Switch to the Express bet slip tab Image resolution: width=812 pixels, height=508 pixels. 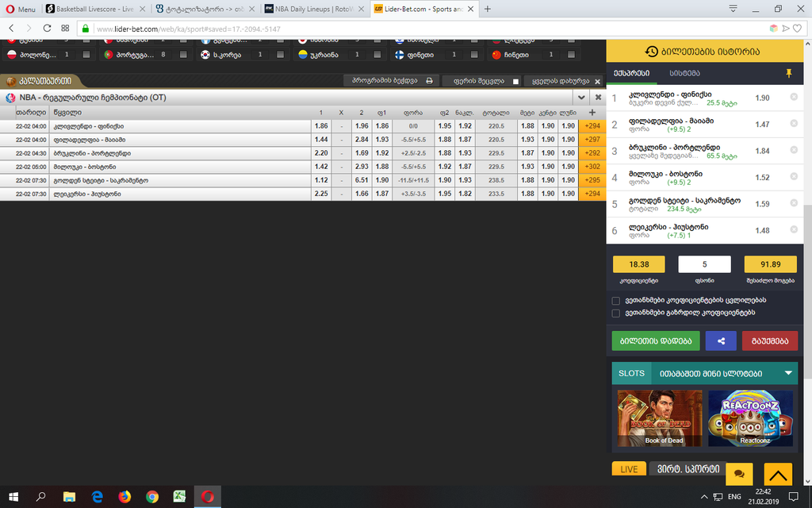click(631, 74)
